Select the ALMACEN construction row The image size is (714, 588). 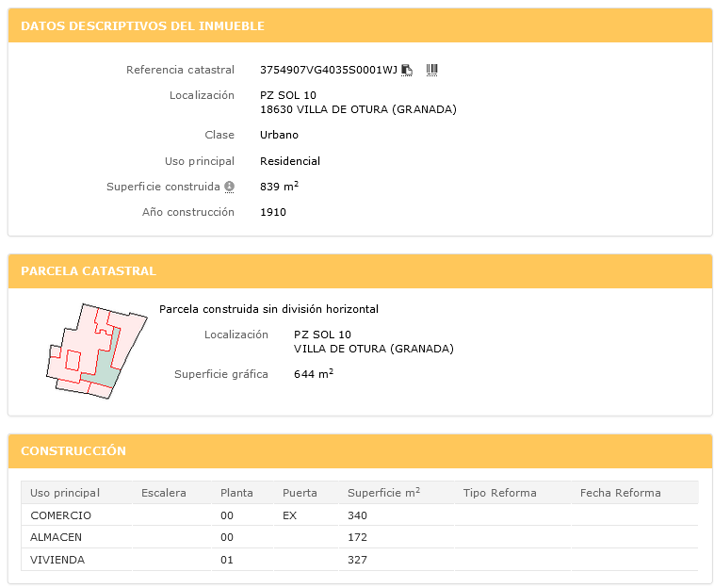tap(58, 537)
